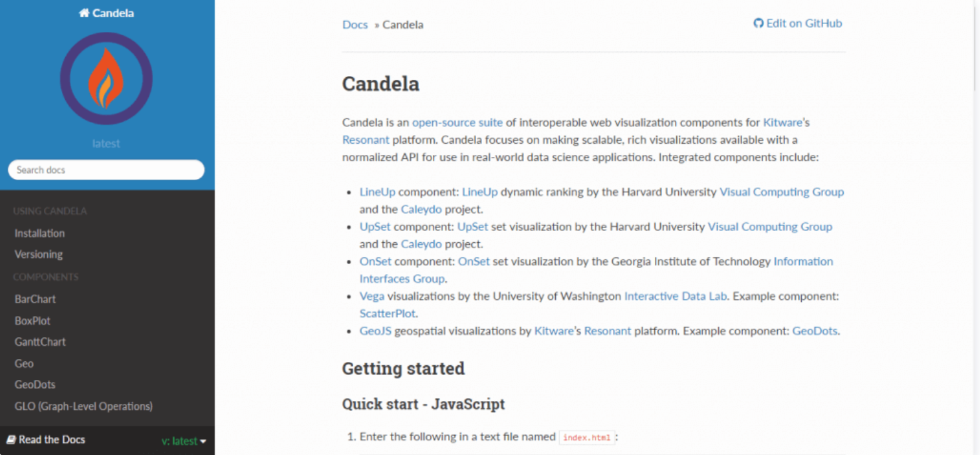The image size is (980, 455).
Task: Click the GitHub icon near Edit on GitHub
Action: [758, 23]
